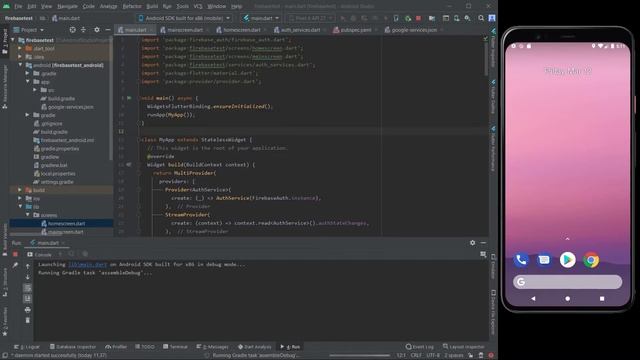Open the Dart Analysis tool window
Screen dimensions: 640x360
tap(255, 347)
